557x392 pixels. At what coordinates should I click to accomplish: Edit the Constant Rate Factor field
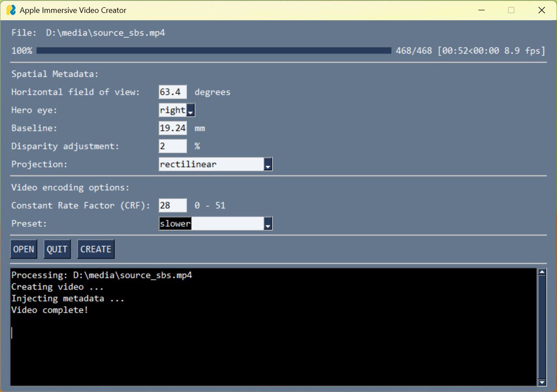click(x=173, y=205)
